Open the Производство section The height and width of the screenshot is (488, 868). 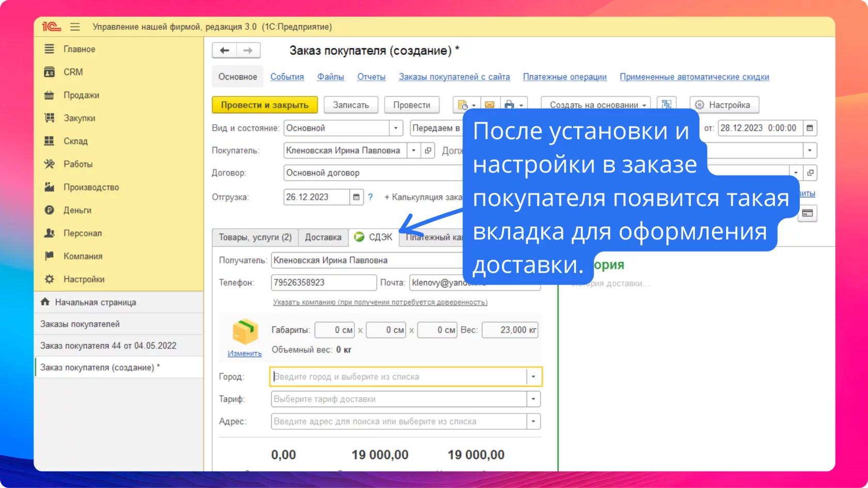(91, 187)
